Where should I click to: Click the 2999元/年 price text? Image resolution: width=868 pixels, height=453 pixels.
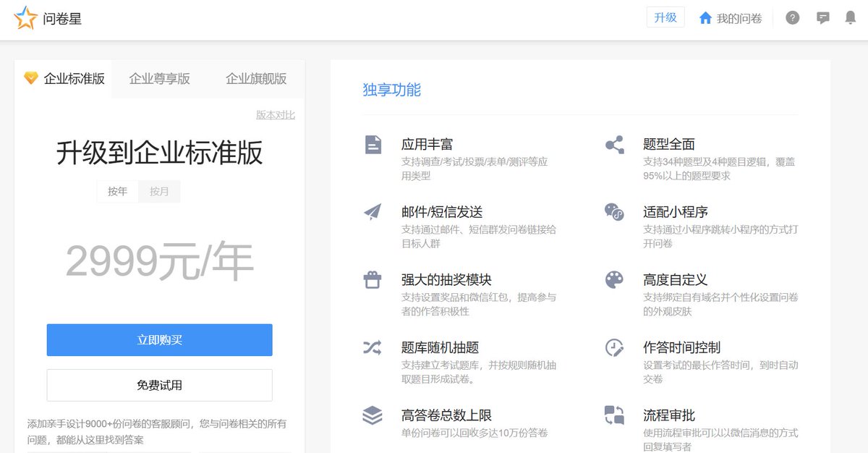[160, 261]
